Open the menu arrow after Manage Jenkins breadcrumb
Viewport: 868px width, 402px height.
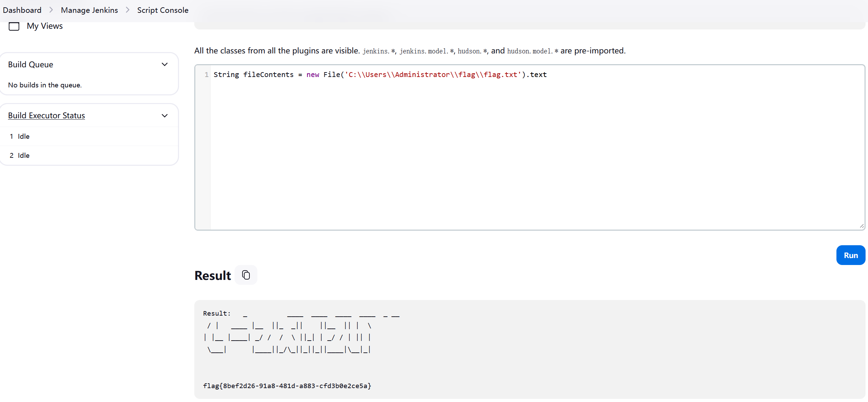click(x=128, y=10)
